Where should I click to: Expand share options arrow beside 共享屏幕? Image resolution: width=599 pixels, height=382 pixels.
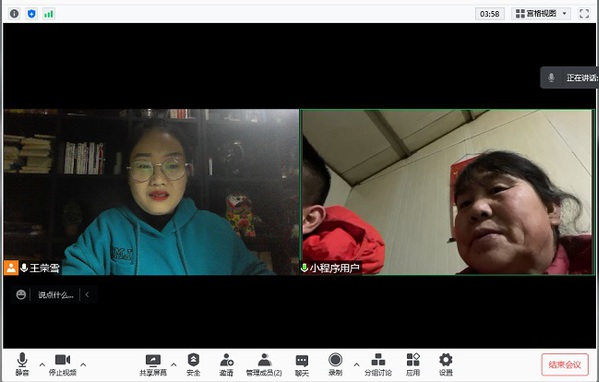pos(173,364)
